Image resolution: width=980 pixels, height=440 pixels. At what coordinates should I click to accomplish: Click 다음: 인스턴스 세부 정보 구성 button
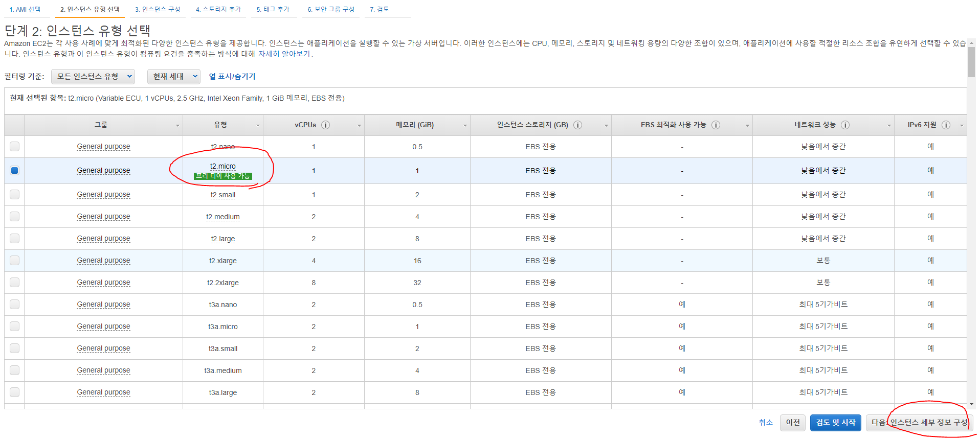coord(919,423)
